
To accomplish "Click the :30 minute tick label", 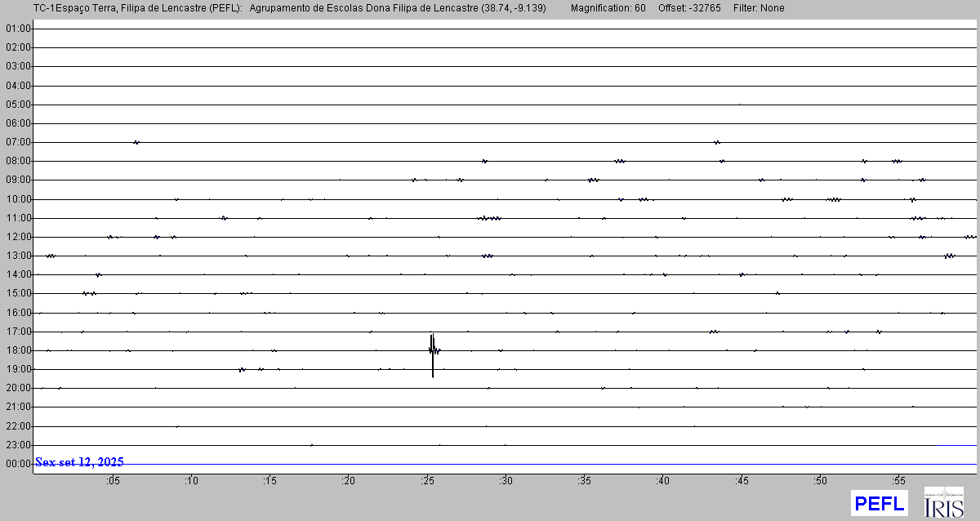I will click(x=506, y=481).
